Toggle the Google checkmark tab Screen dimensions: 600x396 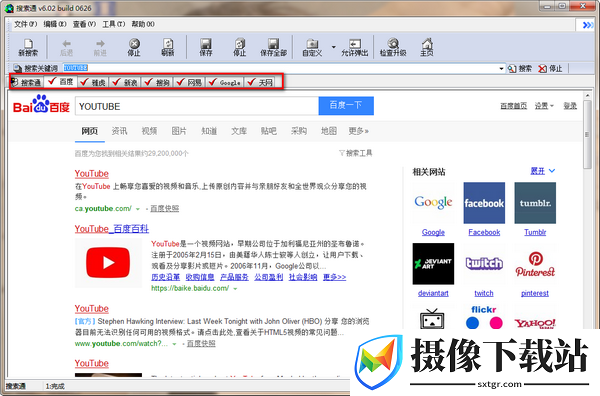[225, 82]
